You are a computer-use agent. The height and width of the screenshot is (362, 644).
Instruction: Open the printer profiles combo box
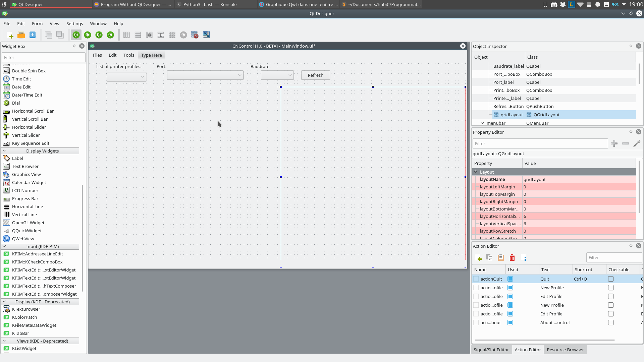click(x=126, y=77)
